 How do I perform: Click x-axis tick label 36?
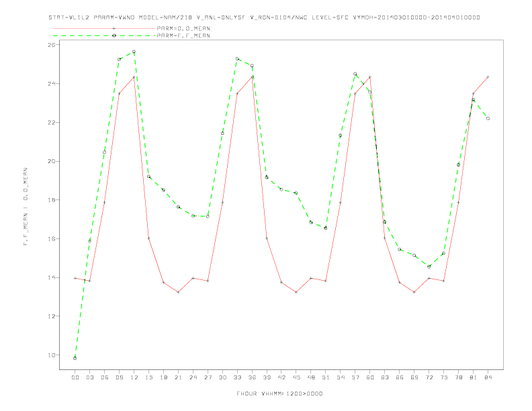[252, 377]
